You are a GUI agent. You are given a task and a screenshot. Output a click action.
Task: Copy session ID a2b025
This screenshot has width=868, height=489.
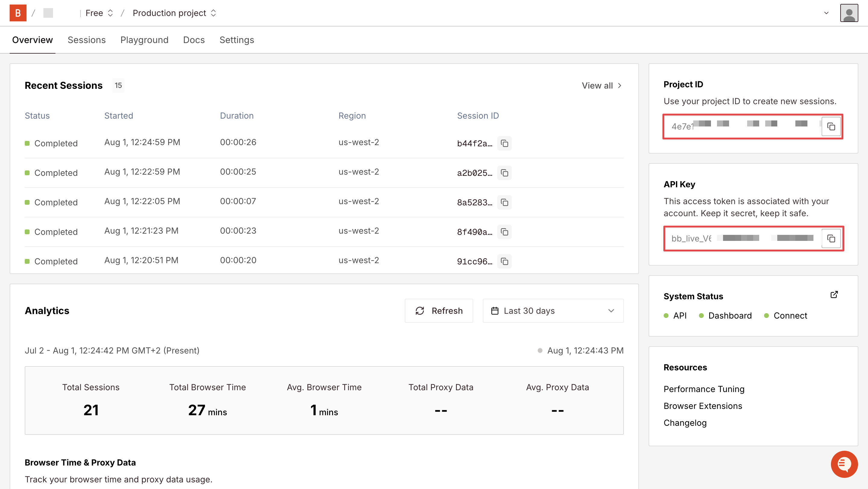[505, 173]
